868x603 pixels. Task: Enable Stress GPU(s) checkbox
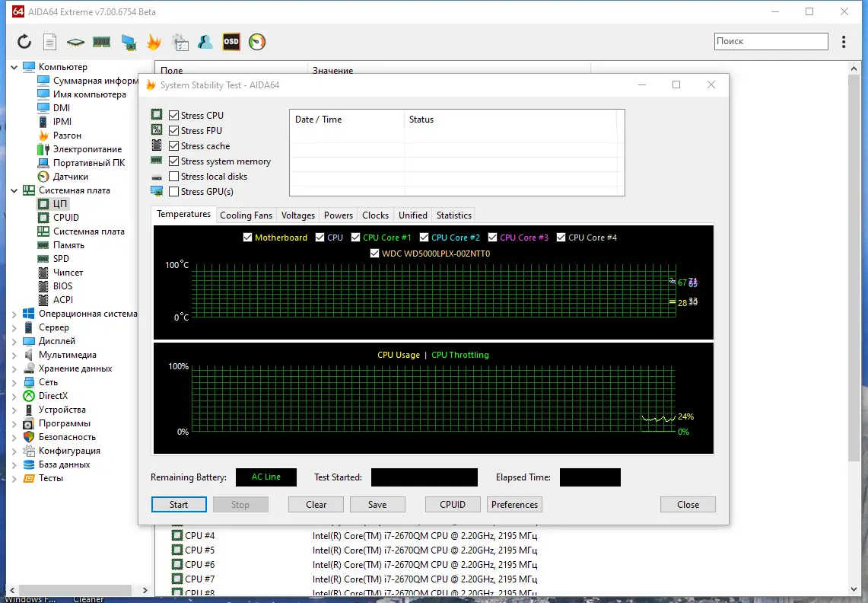coord(173,192)
